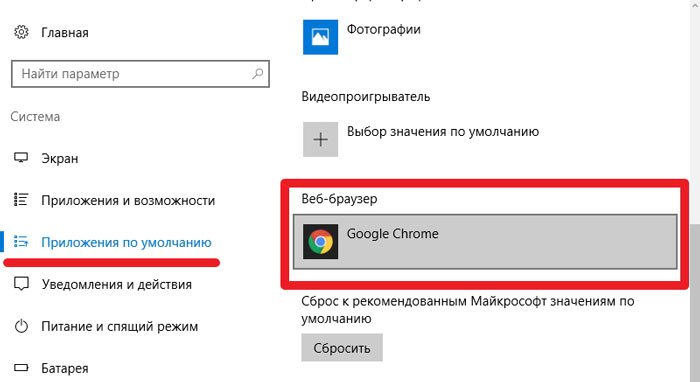The image size is (700, 382).
Task: Open the Фотографии default app chooser
Action: tap(362, 37)
